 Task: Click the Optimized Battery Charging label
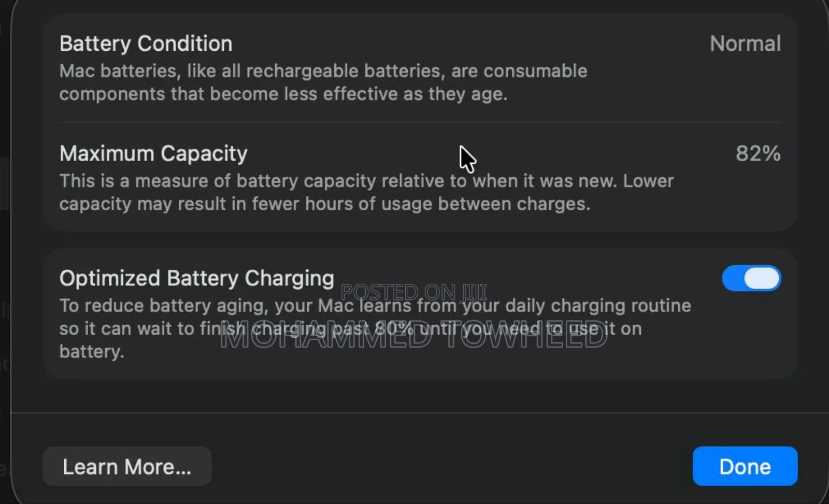(196, 278)
